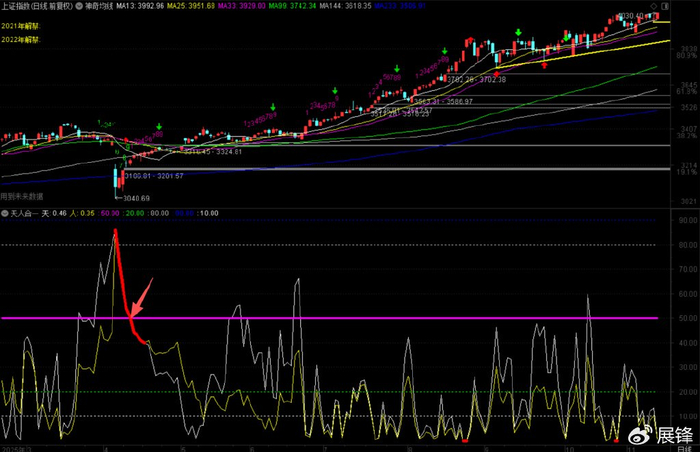700x452 pixels.
Task: Click the blue MA233 value label
Action: (x=400, y=6)
